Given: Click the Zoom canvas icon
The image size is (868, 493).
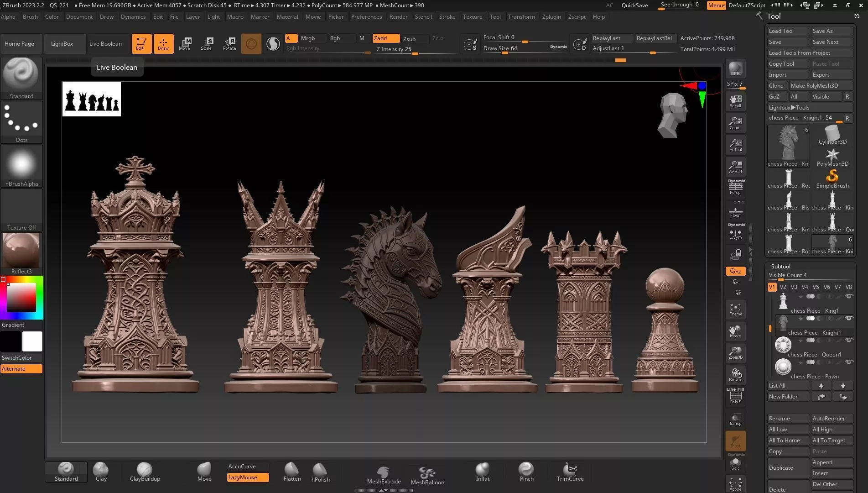Looking at the screenshot, I should pos(735,123).
